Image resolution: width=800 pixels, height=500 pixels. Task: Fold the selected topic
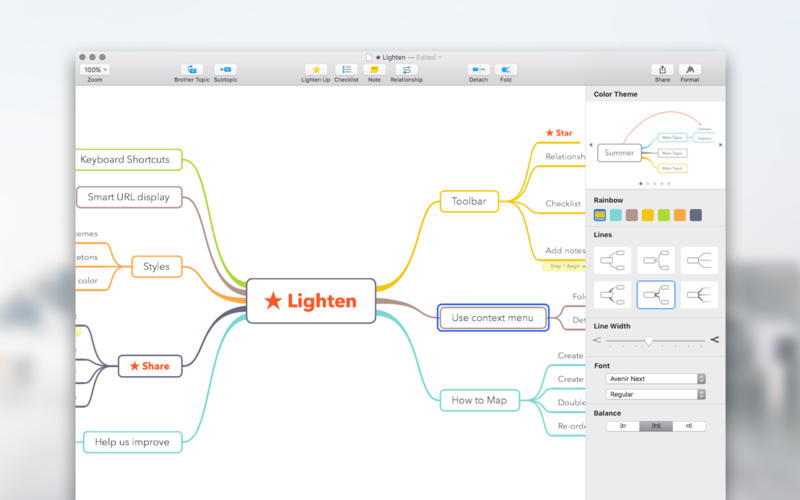506,69
